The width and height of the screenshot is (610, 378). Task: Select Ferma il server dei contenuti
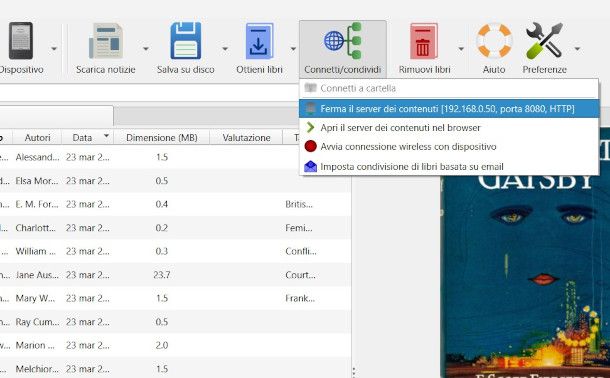tap(449, 108)
